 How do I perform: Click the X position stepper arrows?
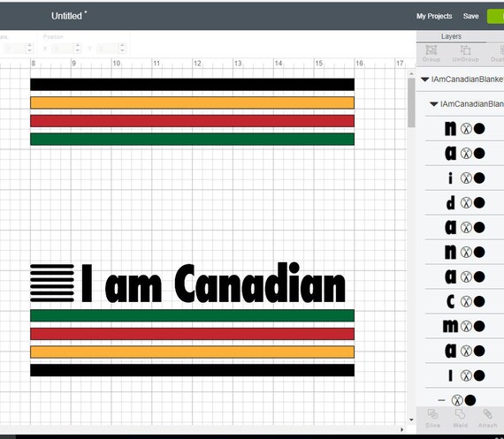pos(77,49)
